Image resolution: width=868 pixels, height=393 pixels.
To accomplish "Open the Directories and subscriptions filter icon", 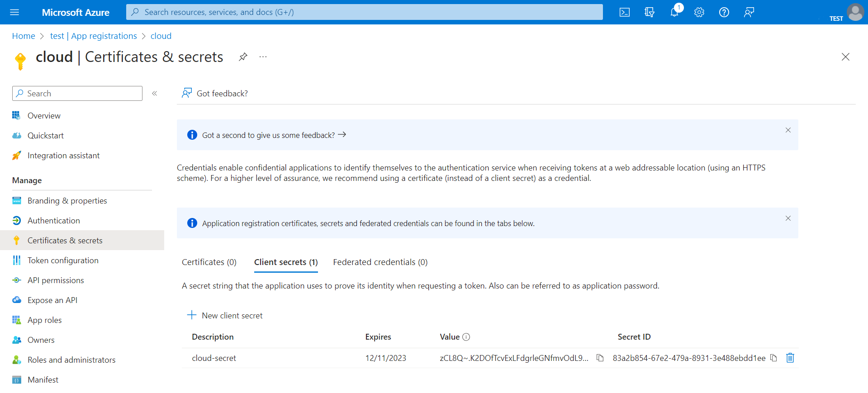I will (650, 12).
